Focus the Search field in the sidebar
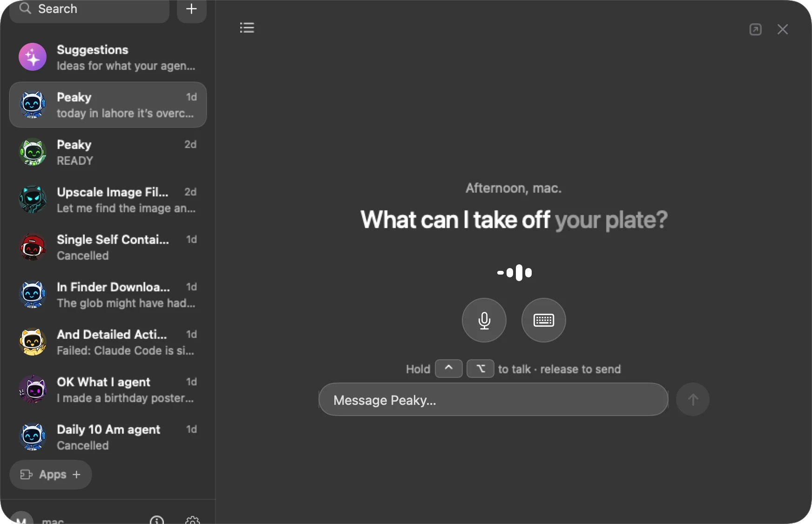812x524 pixels. point(89,9)
